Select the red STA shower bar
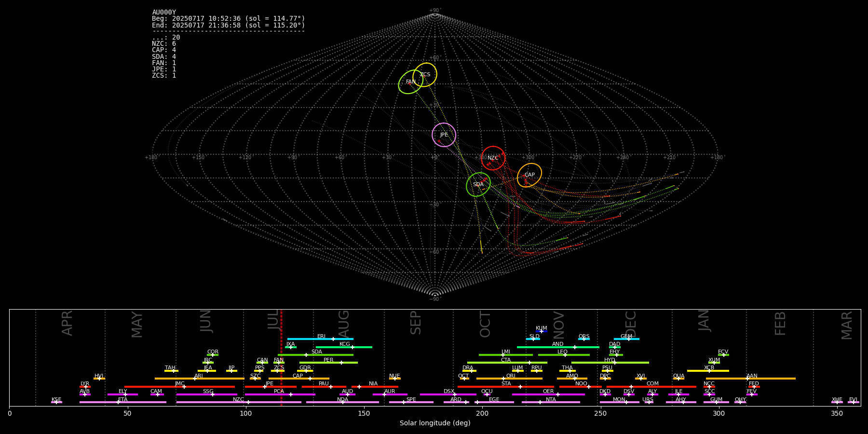 (x=506, y=387)
